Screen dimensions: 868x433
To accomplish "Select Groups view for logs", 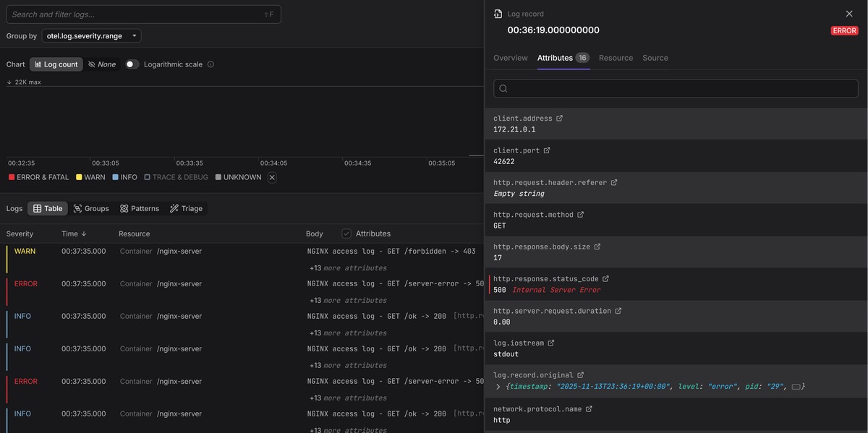I will [91, 208].
